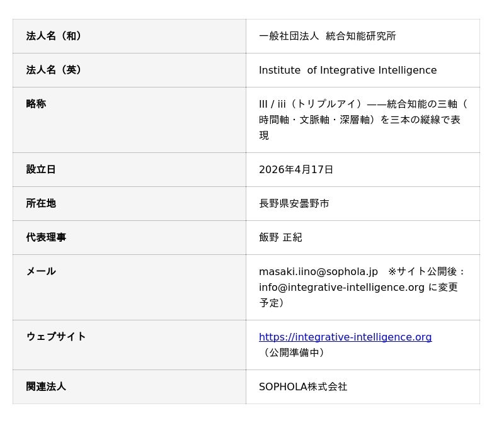This screenshot has height=423, width=504.
Task: Click the 関連法人 row label
Action: coord(46,386)
